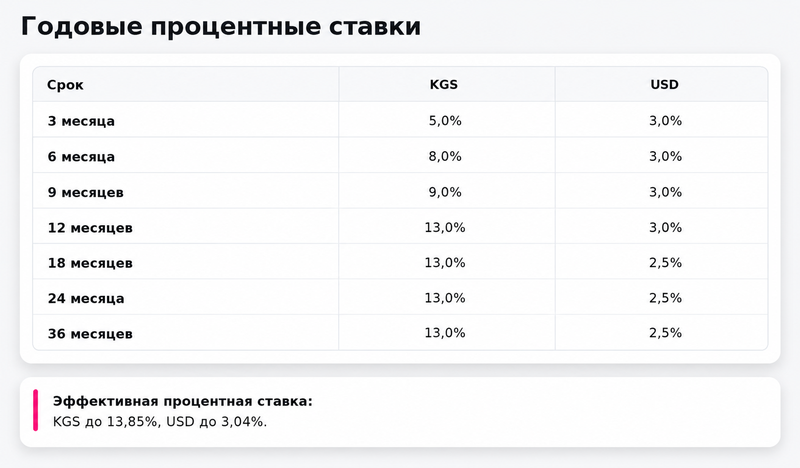
Task: Select the 9,0% KGS rate cell
Action: 445,192
